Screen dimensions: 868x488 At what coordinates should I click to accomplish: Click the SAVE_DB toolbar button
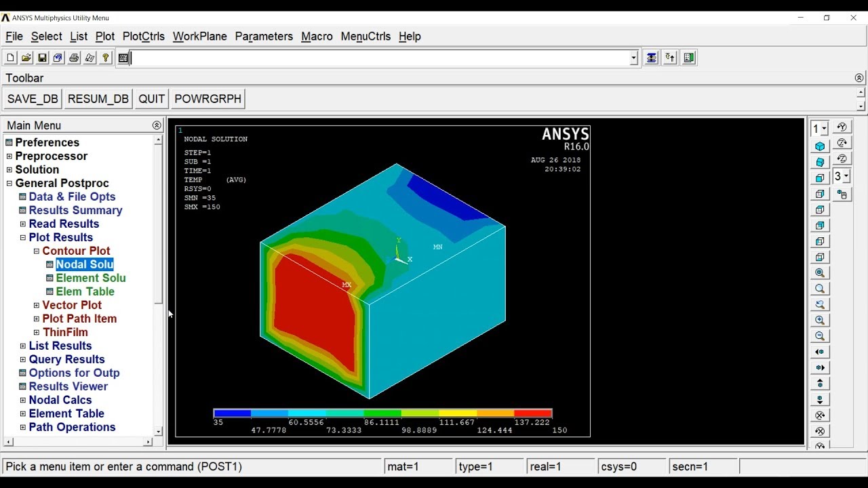click(33, 99)
